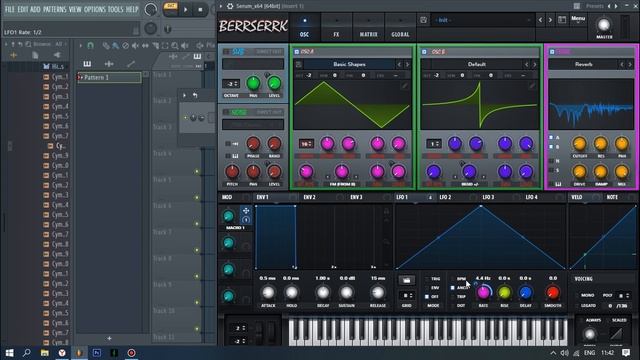Select next filter type arrow
The width and height of the screenshot is (640, 360).
(x=630, y=64)
